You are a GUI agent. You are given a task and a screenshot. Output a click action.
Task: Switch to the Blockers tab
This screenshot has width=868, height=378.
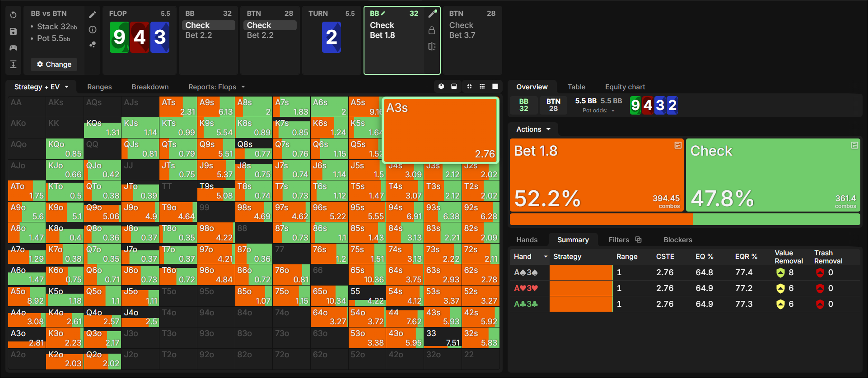[677, 240]
